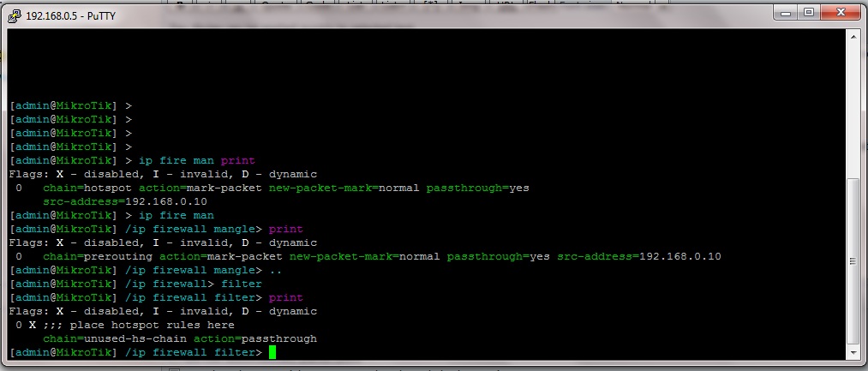Click the text 'ip fire man print'

pos(196,160)
